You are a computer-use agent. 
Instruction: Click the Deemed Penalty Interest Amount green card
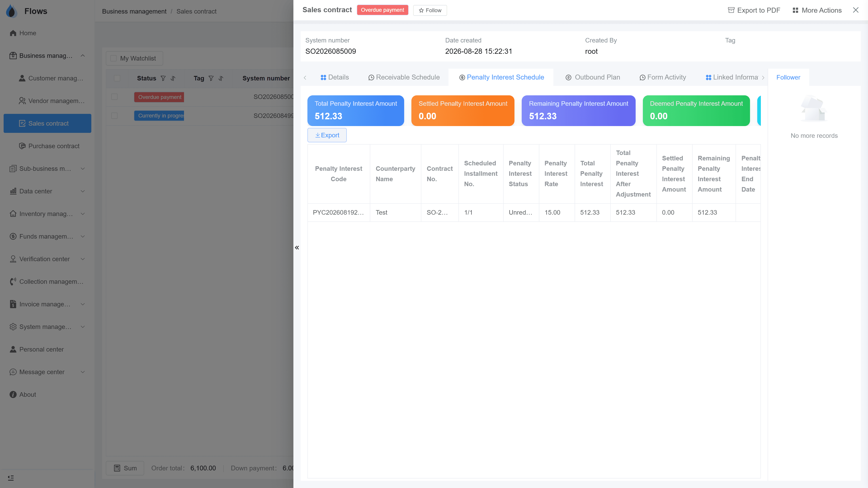[x=696, y=110]
